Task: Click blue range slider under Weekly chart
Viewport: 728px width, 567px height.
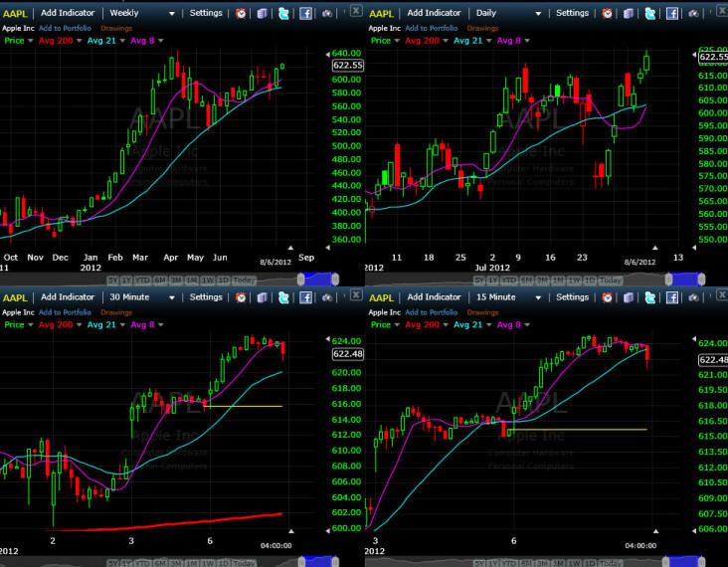Action: (x=318, y=280)
